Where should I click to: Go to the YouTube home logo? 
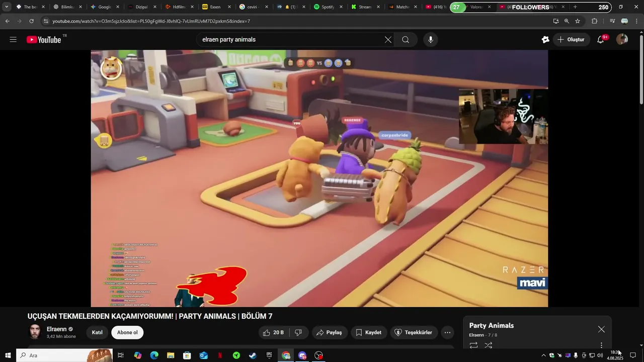(x=44, y=40)
